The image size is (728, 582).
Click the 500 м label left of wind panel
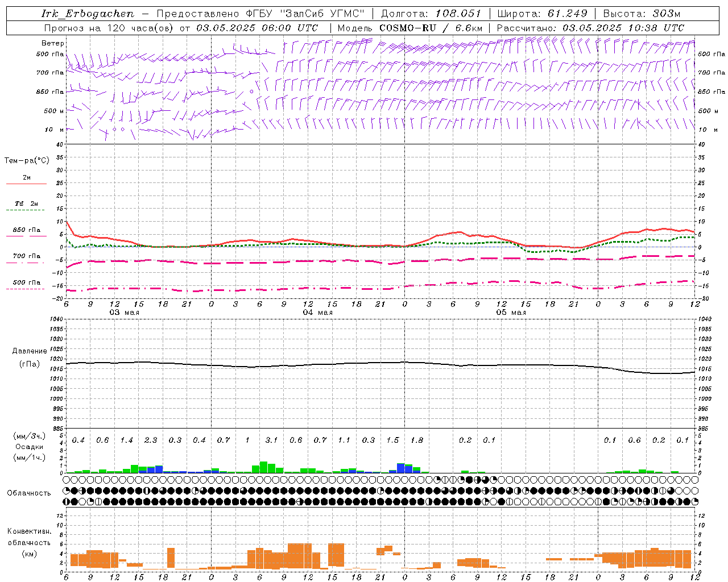click(x=54, y=111)
